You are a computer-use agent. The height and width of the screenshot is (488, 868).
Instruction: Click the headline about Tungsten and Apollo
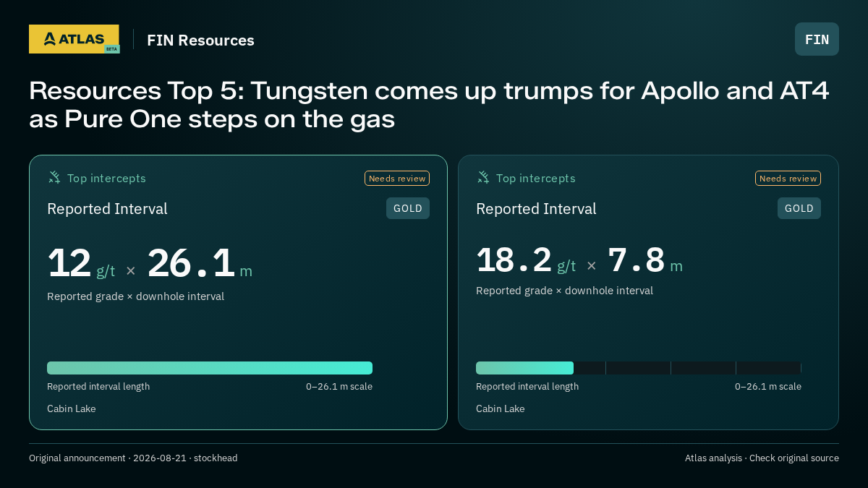(x=429, y=105)
